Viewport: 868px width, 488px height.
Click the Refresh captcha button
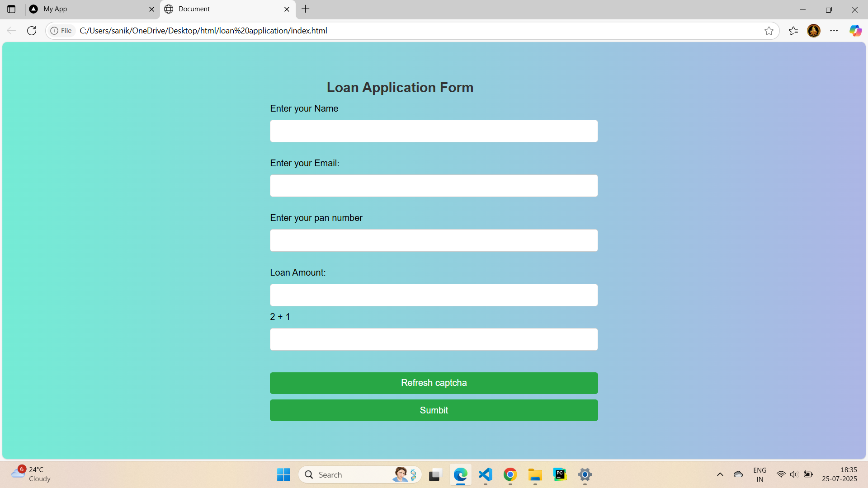click(434, 383)
